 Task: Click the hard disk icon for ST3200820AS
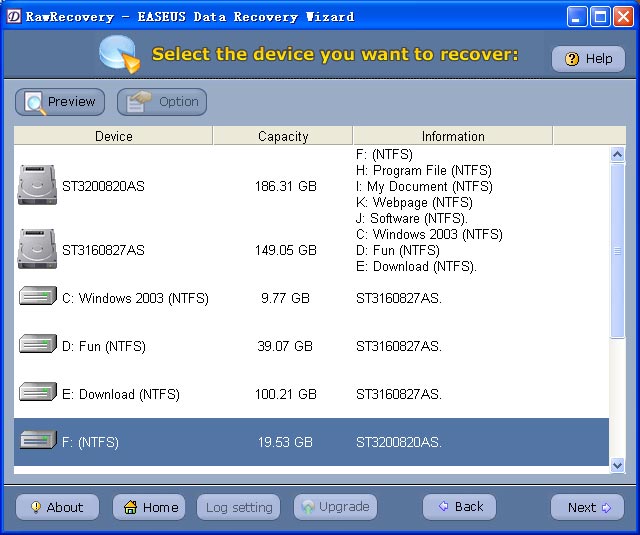pos(37,186)
